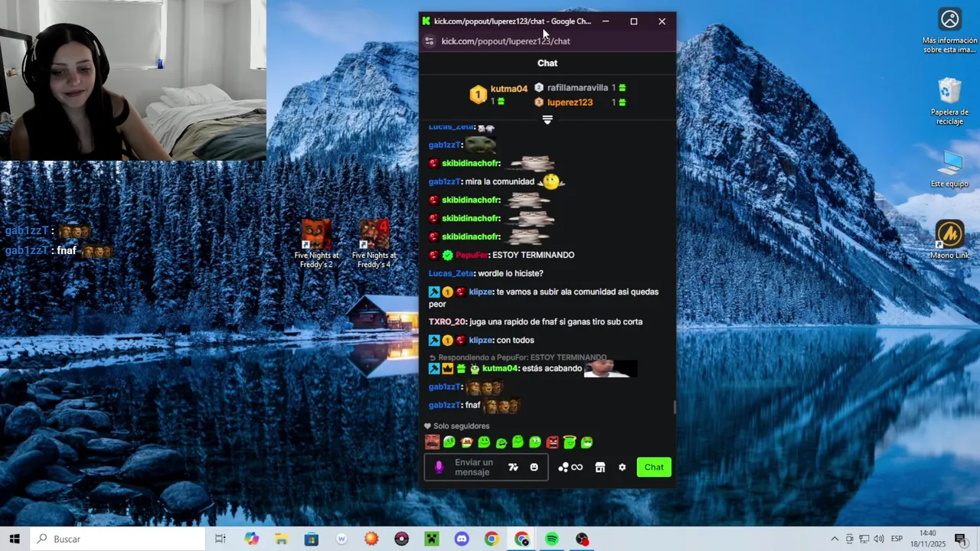Screen dimensions: 980x551
Task: Click the chat scrollbar thumb
Action: coord(675,407)
